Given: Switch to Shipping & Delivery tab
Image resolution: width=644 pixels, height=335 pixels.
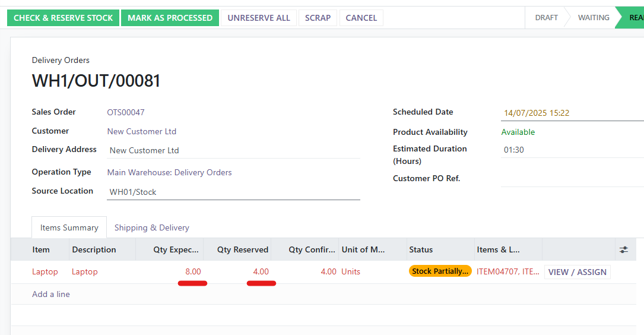Looking at the screenshot, I should click(x=152, y=227).
